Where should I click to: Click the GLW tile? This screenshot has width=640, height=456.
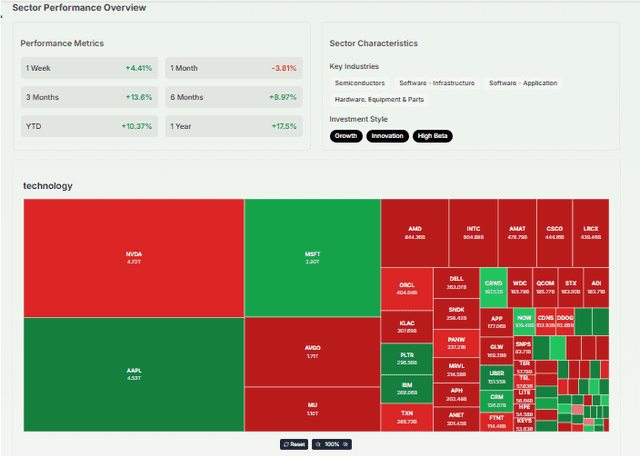click(496, 351)
